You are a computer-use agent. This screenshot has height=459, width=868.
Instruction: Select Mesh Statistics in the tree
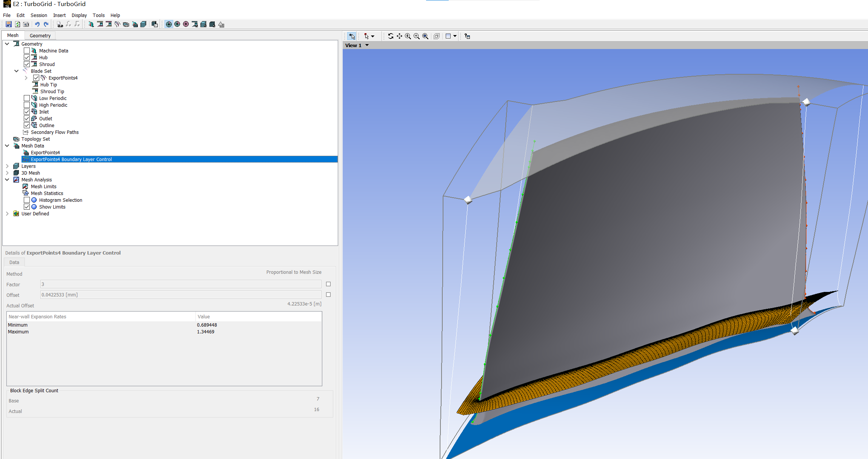pos(47,193)
